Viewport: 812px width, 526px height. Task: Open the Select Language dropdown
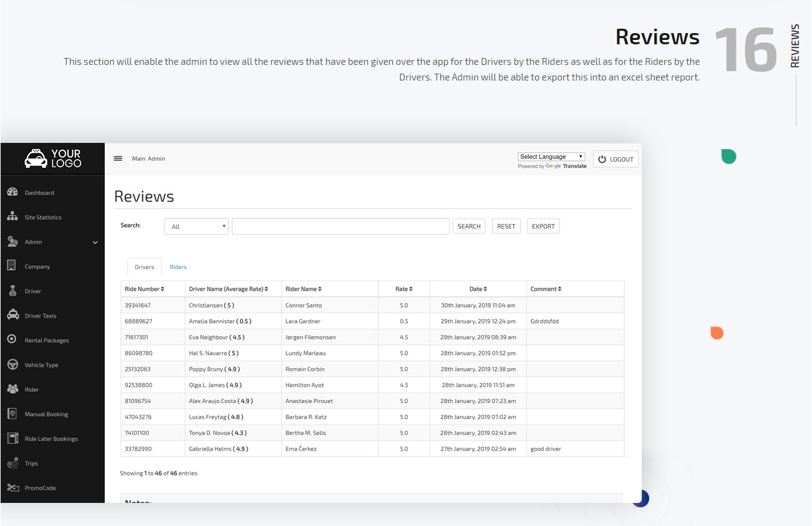551,156
